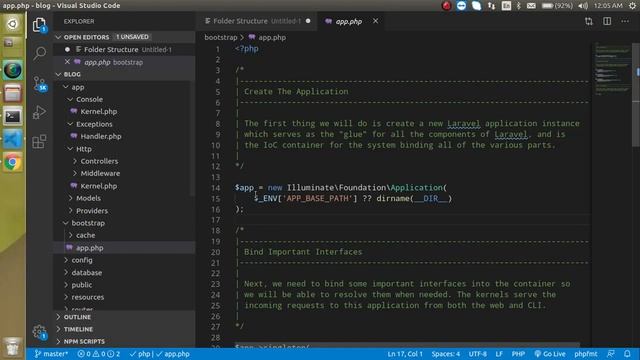Click errors and warnings count in status bar
This screenshot has height=360, width=640.
click(x=99, y=354)
